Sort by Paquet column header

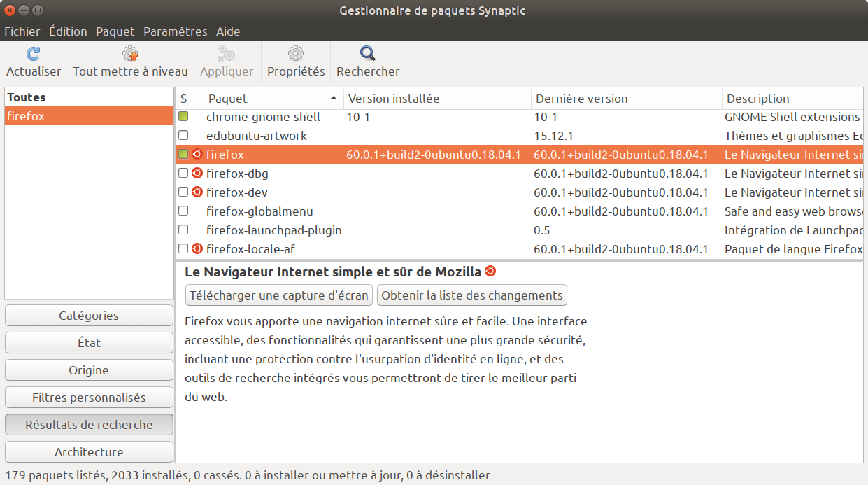point(273,99)
